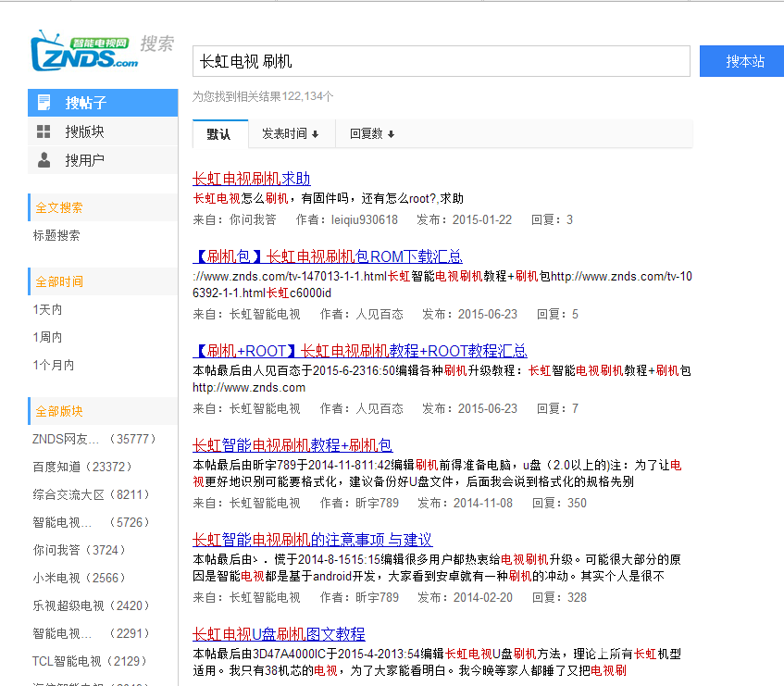Filter by 智能电视… (2291) board

tap(92, 633)
